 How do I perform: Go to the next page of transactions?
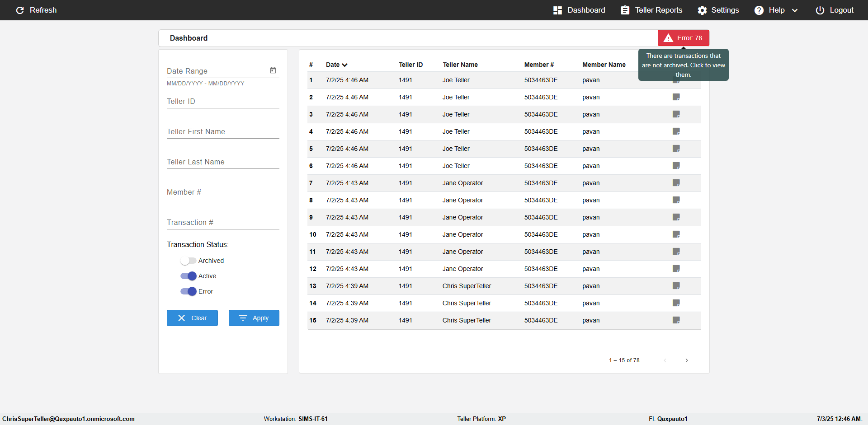click(687, 360)
